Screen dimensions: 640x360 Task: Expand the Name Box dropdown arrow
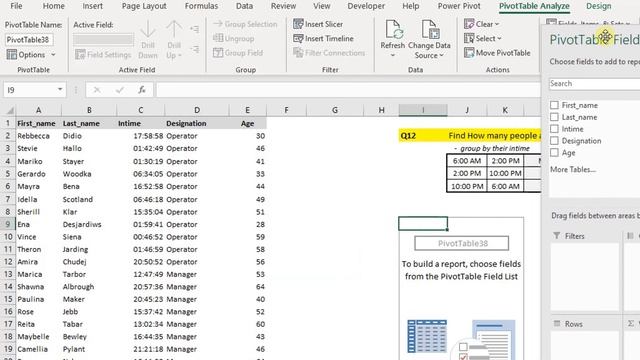point(60,89)
